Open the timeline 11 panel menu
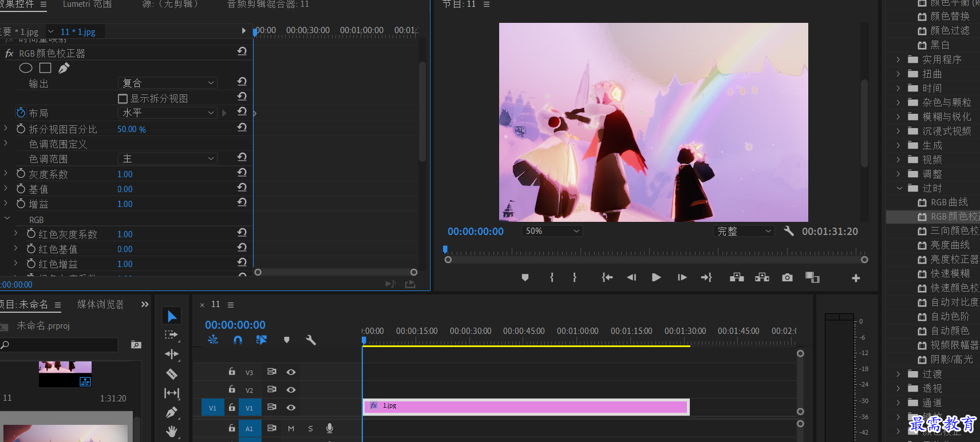Viewport: 980px width, 442px height. [231, 305]
